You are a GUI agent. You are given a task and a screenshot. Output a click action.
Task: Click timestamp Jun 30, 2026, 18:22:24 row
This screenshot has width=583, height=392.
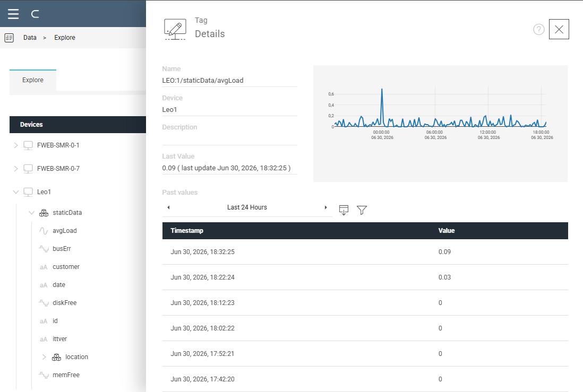(365, 277)
